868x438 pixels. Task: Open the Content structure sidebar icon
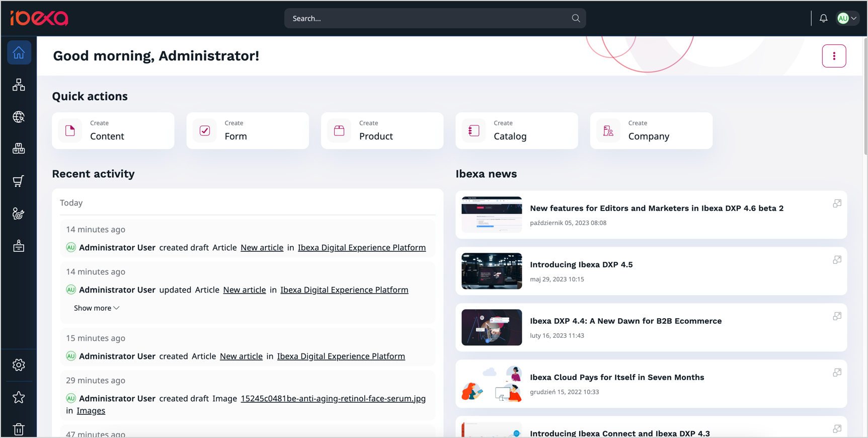click(19, 85)
